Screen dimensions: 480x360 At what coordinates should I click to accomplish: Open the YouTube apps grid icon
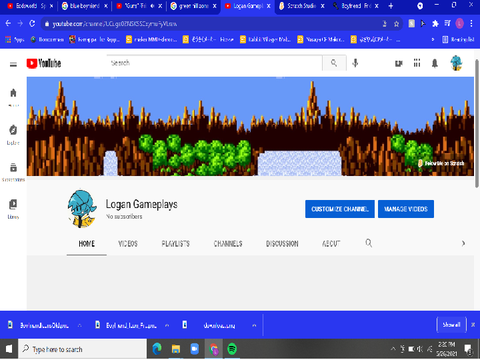click(x=417, y=63)
